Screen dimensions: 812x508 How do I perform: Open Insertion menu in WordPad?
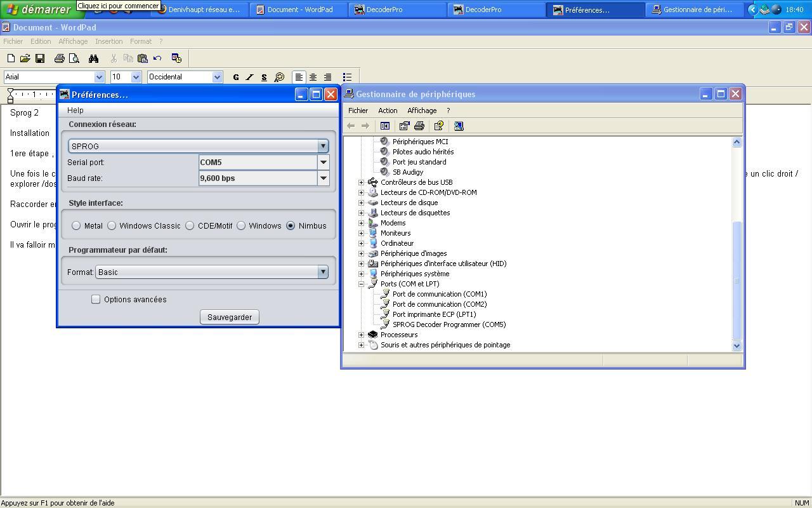coord(109,41)
